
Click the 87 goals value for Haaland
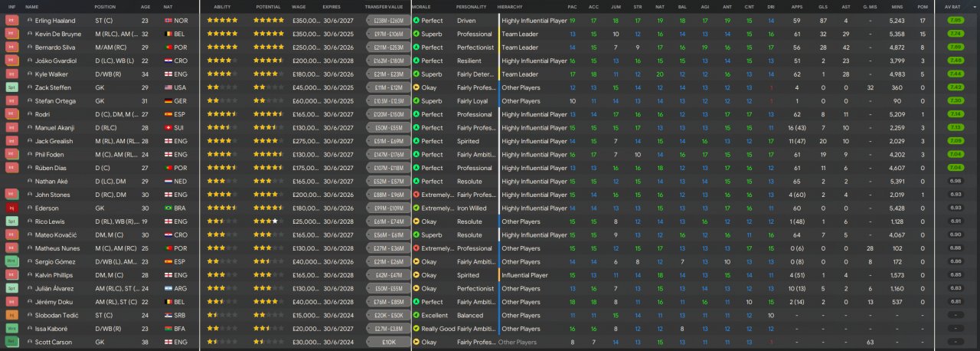822,21
